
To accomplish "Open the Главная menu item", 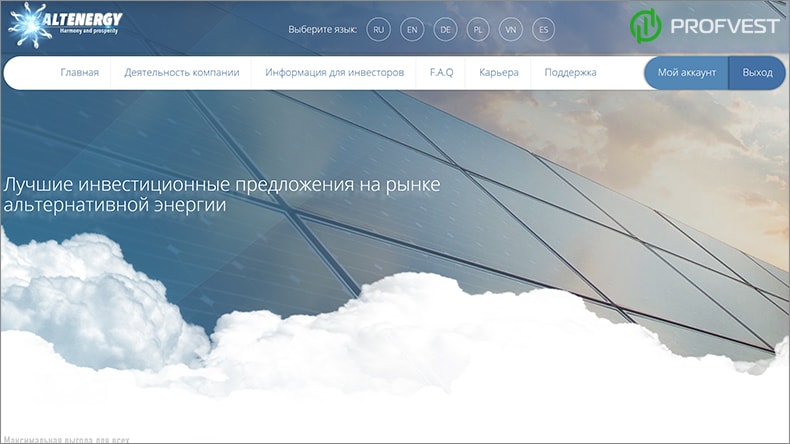I will pos(80,73).
